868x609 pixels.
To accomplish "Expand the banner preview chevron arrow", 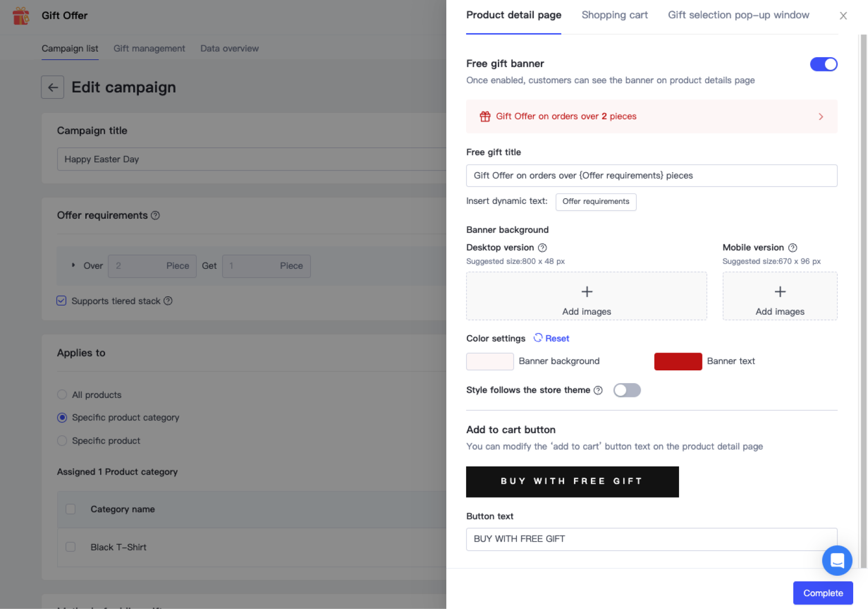I will (821, 117).
